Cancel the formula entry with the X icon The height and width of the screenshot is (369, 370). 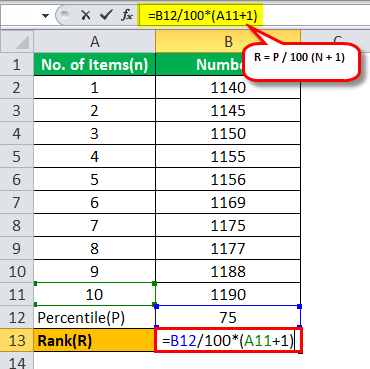86,15
